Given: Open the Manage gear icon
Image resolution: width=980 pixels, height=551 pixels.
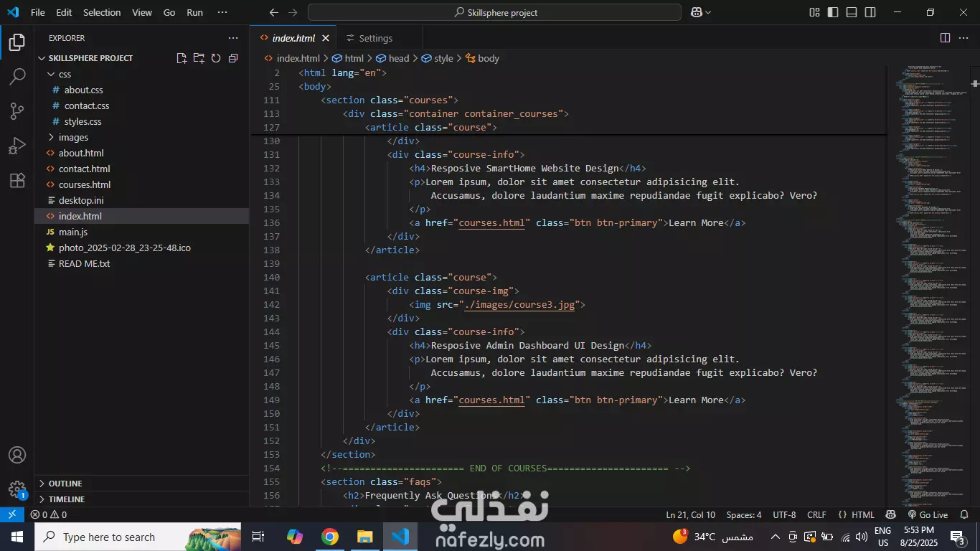Looking at the screenshot, I should pyautogui.click(x=17, y=489).
